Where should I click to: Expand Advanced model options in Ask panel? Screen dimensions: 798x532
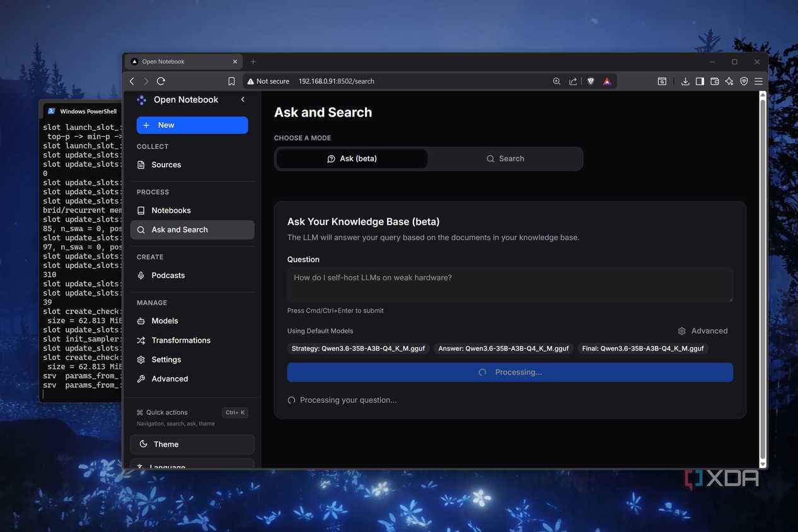[x=703, y=331]
